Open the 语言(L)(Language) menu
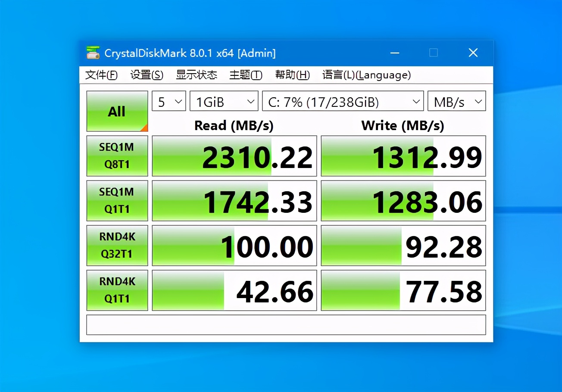Screen dimensions: 562x392 pyautogui.click(x=366, y=75)
